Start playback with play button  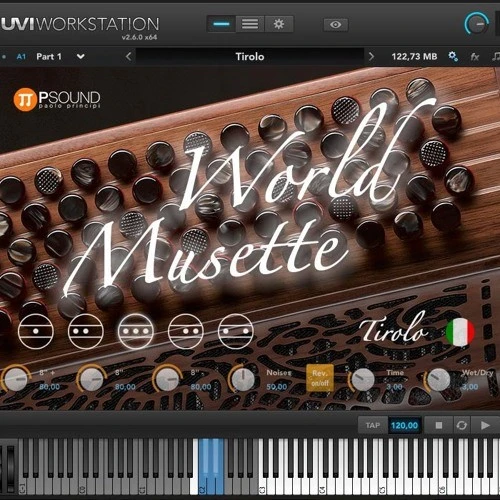coord(485,425)
